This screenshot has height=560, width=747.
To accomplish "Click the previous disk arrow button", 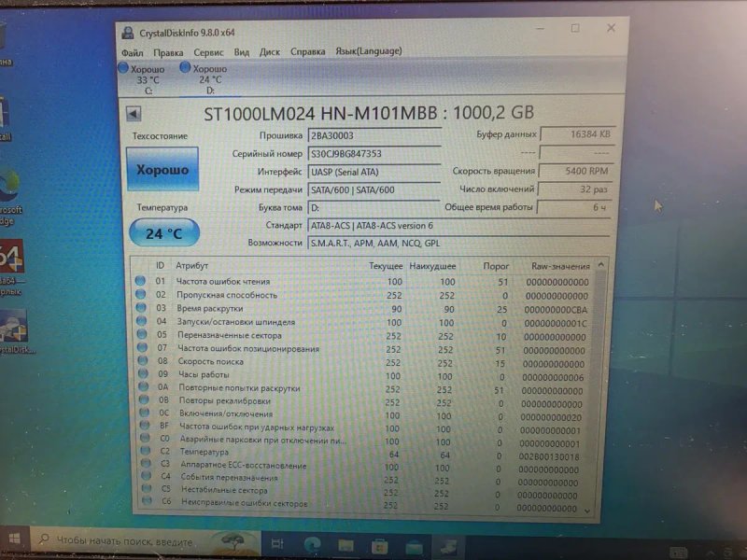I will pyautogui.click(x=134, y=114).
